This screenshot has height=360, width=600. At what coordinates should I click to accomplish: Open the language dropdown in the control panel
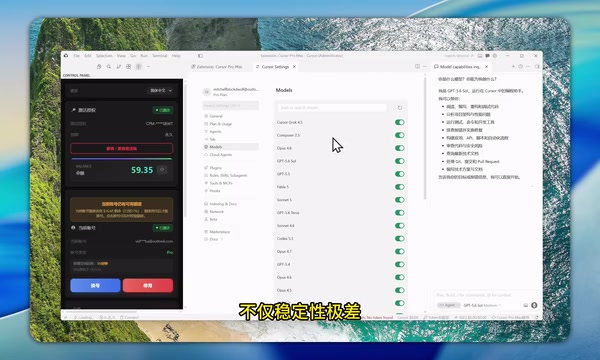click(x=161, y=91)
